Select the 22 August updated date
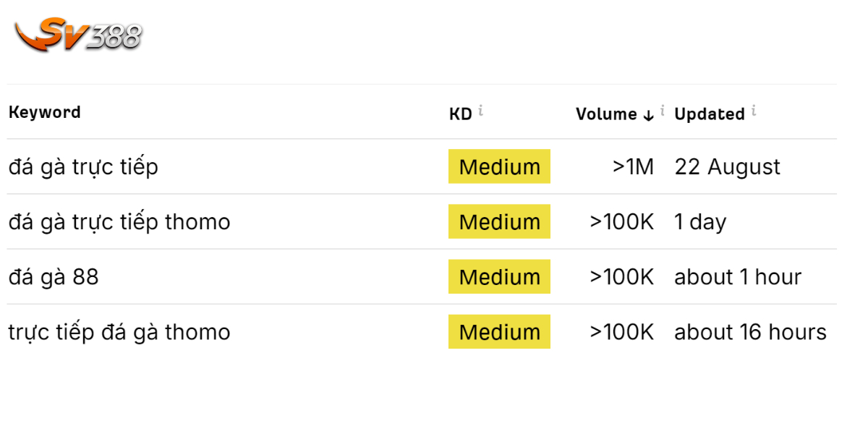 728,167
